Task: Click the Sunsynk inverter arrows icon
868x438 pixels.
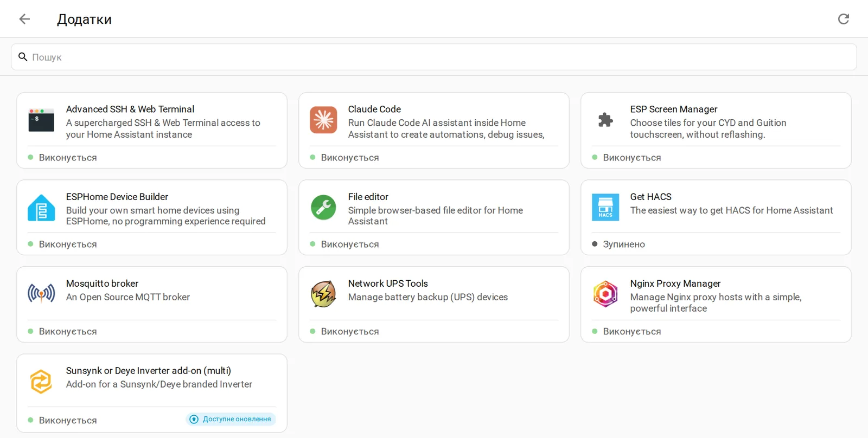Action: pos(41,382)
